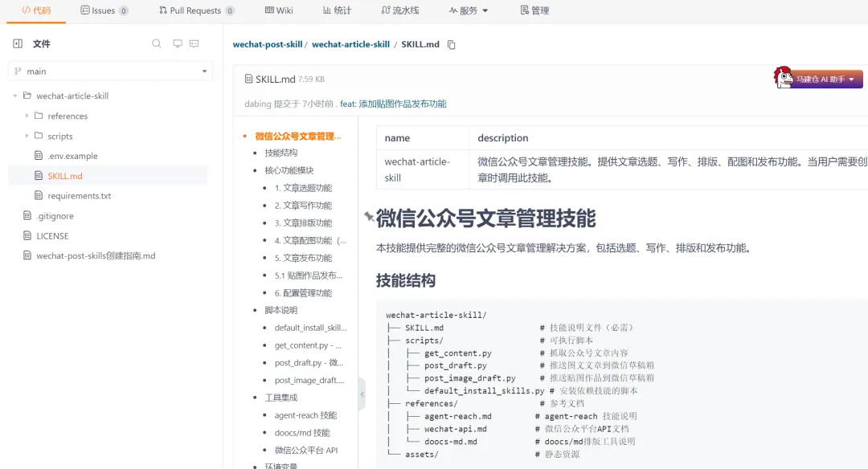Open the Issues tab
This screenshot has height=469, width=868.
104,10
